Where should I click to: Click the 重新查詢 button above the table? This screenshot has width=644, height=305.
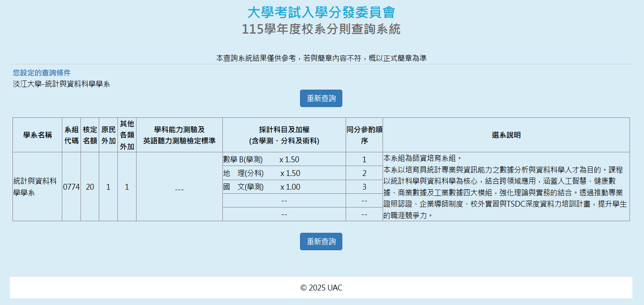[321, 98]
